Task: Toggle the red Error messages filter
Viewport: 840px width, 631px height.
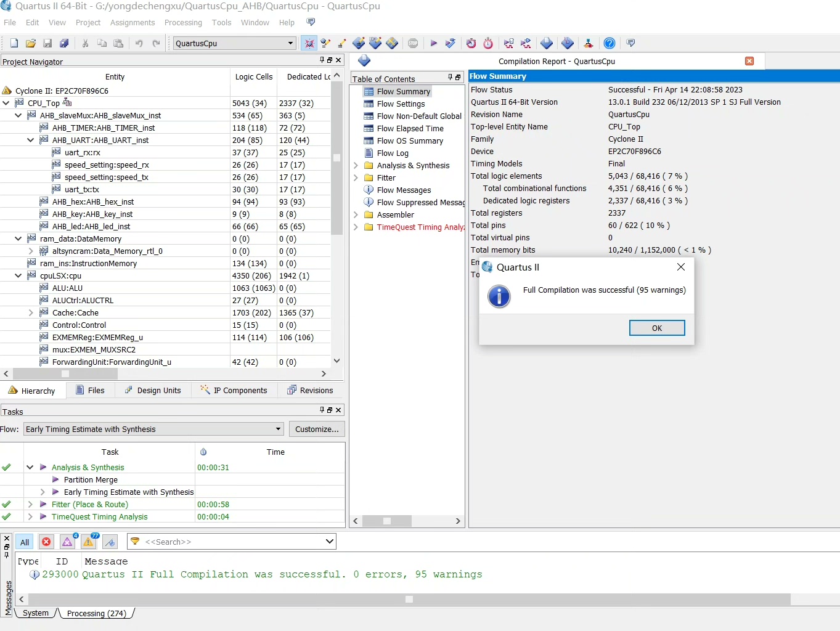Action: tap(46, 542)
